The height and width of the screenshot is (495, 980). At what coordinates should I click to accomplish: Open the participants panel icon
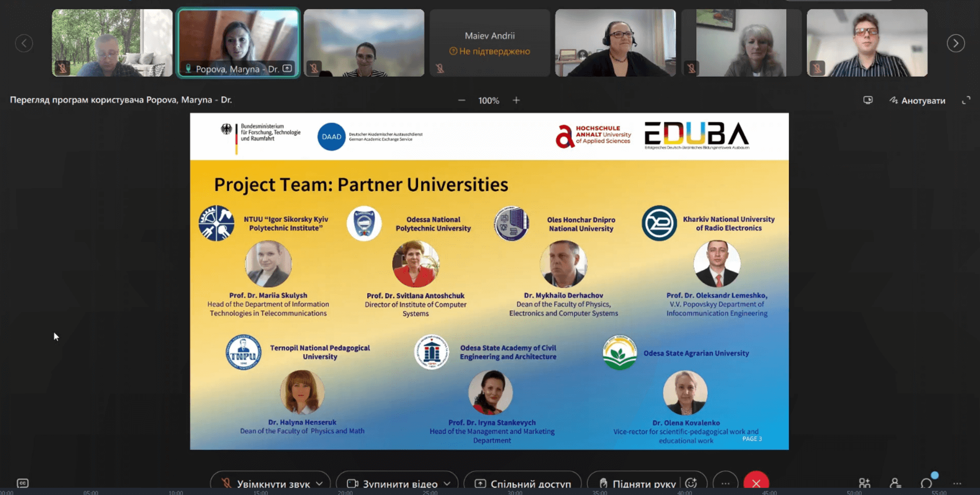click(895, 483)
